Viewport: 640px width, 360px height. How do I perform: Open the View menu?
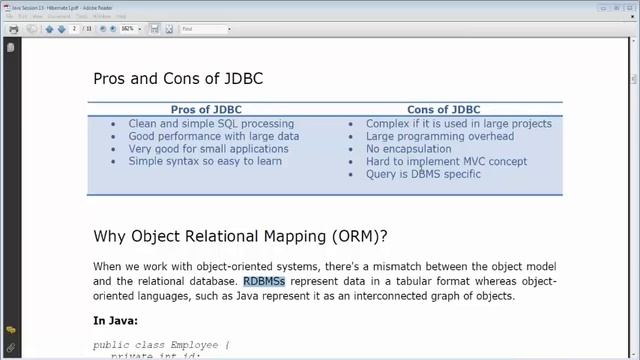pos(37,16)
